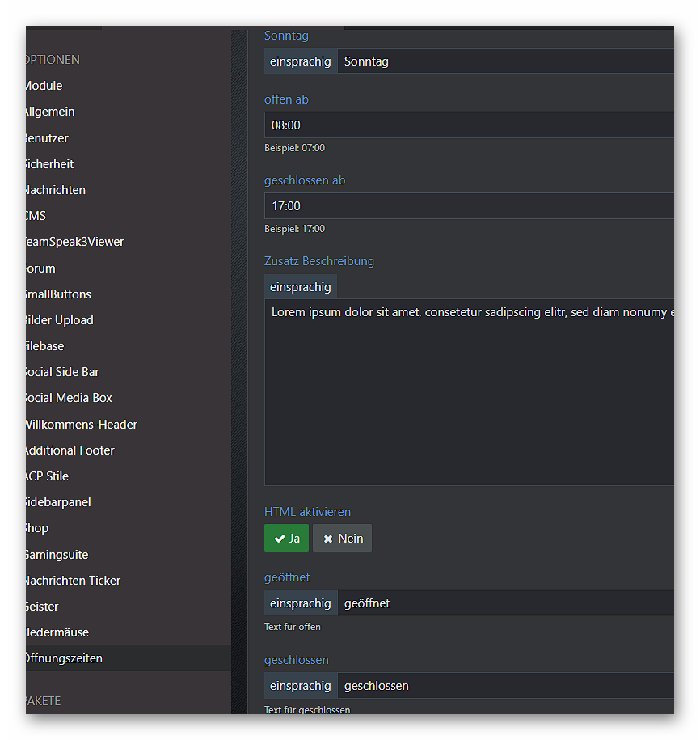Open the Willkommens-Header options

pyautogui.click(x=81, y=425)
